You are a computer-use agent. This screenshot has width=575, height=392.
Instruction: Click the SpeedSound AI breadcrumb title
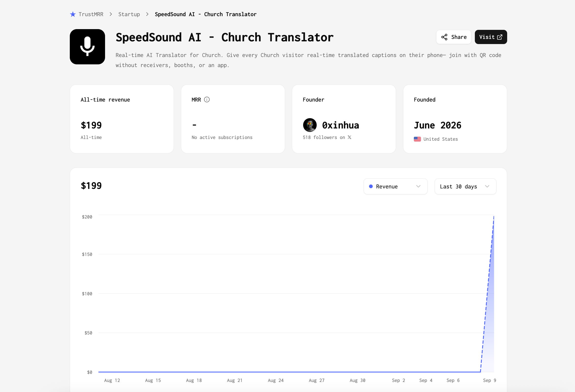point(206,14)
